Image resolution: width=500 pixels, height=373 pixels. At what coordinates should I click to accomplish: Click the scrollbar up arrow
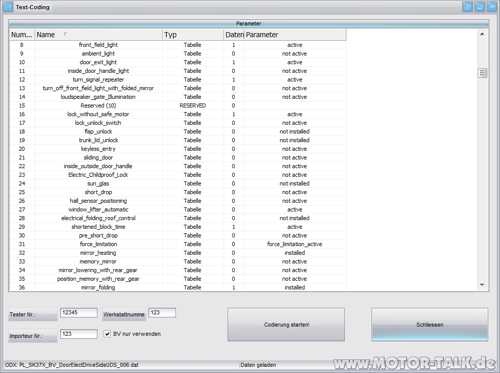482,34
